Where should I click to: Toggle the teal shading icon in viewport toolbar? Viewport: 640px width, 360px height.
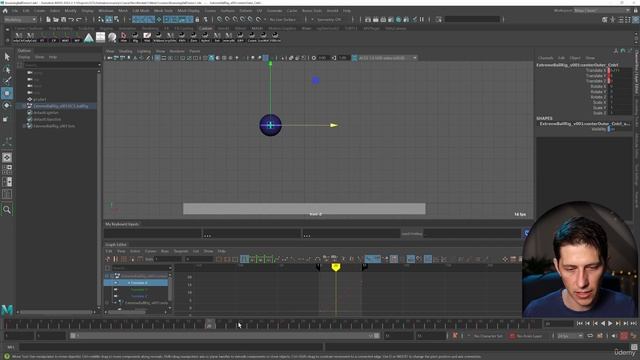(211, 58)
